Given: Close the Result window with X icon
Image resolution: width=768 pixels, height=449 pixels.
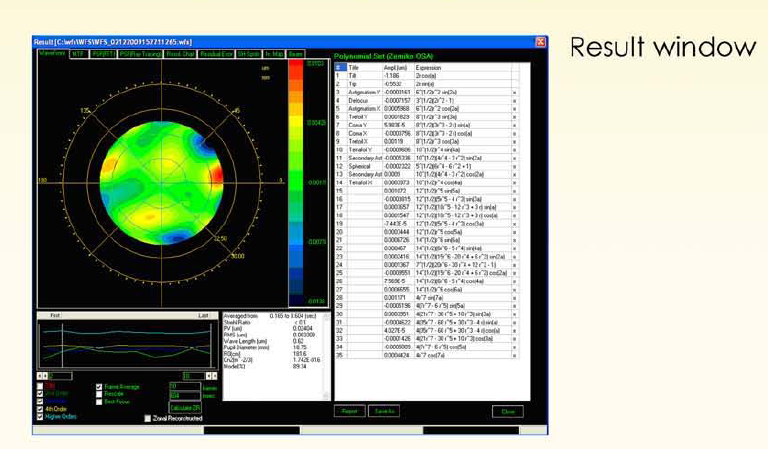Looking at the screenshot, I should coord(541,41).
